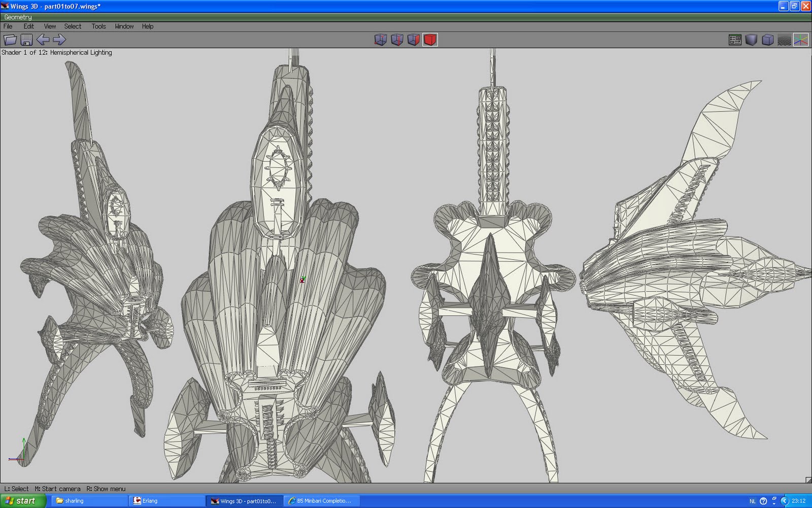Open the View menu

50,26
